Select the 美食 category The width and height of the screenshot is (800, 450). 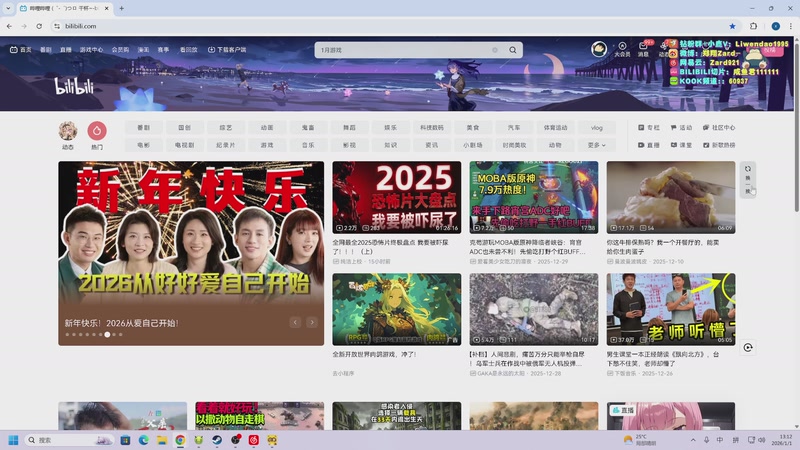[473, 128]
